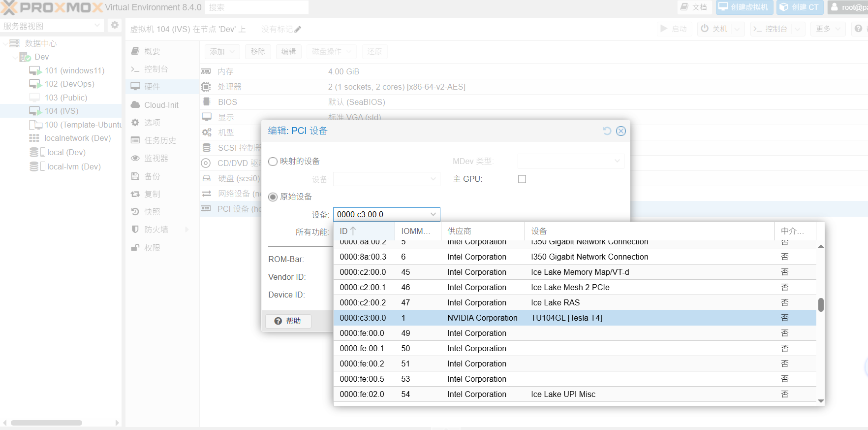The width and height of the screenshot is (868, 430).
Task: Click the SCSI controller database icon
Action: point(207,148)
